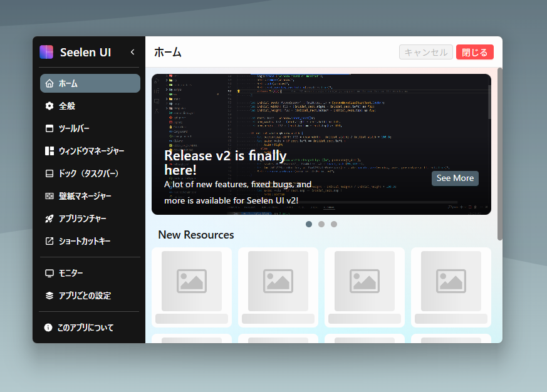Collapse the sidebar with the chevron arrow
The image size is (547, 392).
tap(133, 52)
